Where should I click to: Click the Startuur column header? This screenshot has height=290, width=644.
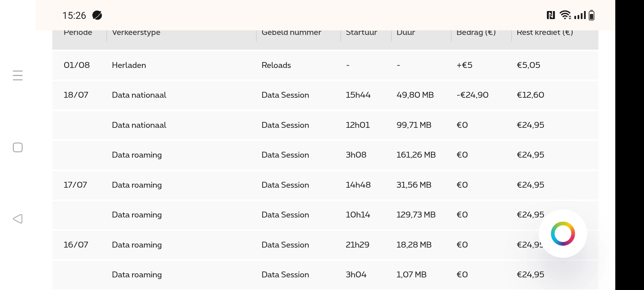pyautogui.click(x=361, y=33)
